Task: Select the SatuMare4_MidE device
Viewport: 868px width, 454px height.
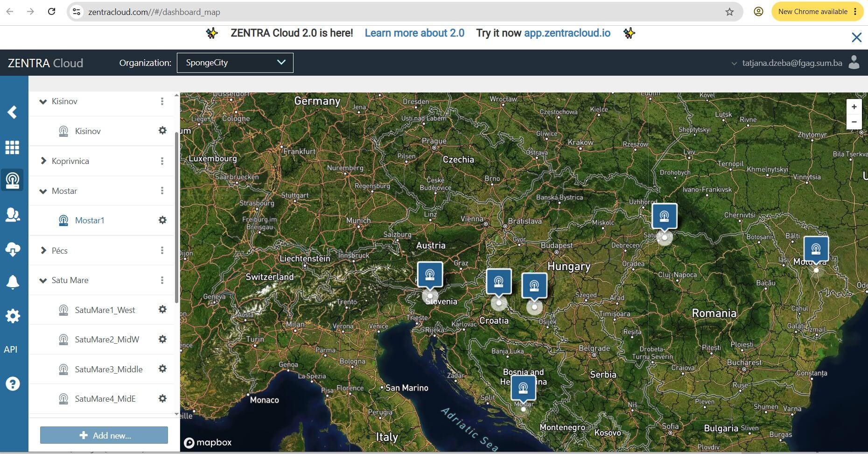Action: click(105, 399)
